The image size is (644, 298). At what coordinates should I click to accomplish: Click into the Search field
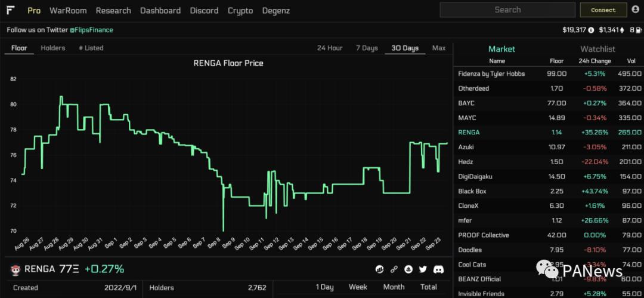[507, 10]
